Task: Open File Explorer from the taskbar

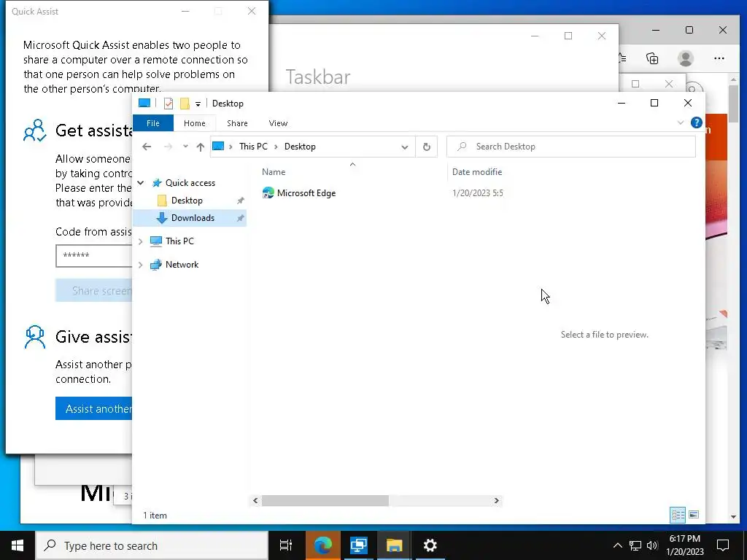Action: 394,545
